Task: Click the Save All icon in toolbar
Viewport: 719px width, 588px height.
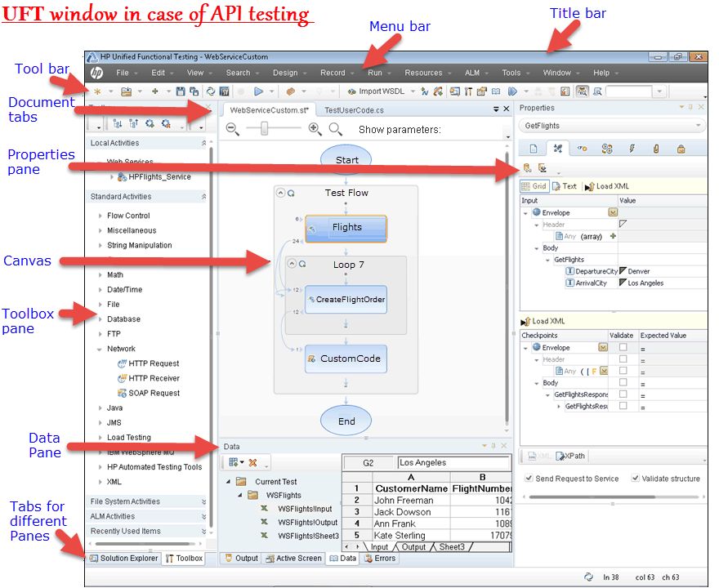Action: (x=194, y=91)
